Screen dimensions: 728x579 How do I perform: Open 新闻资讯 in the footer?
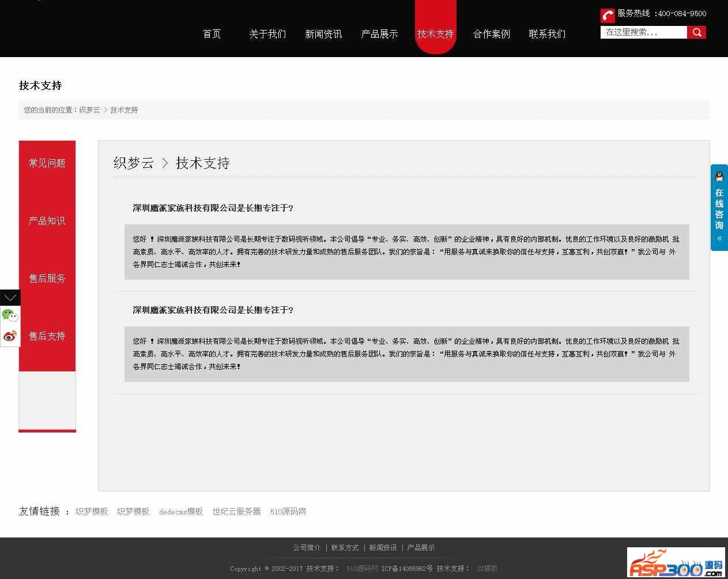point(383,548)
